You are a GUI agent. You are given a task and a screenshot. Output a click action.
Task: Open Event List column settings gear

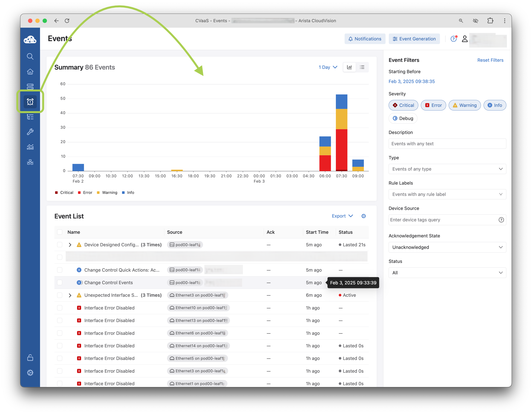coord(364,216)
